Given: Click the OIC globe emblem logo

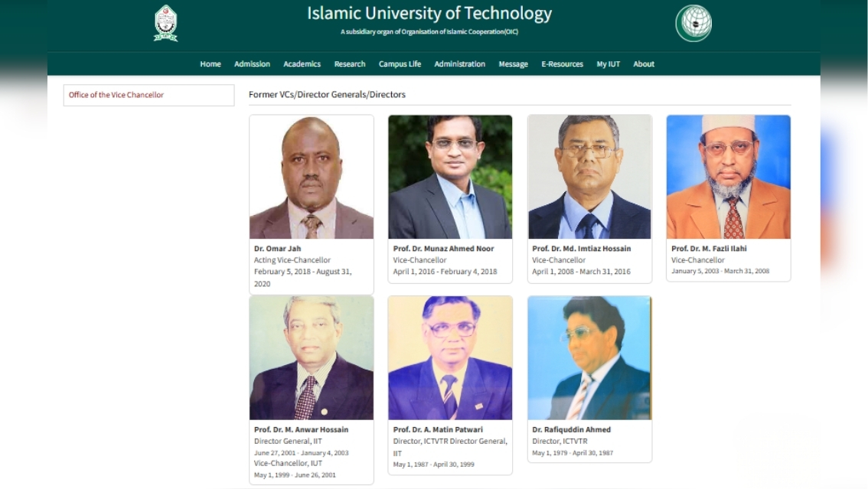Looking at the screenshot, I should click(693, 23).
